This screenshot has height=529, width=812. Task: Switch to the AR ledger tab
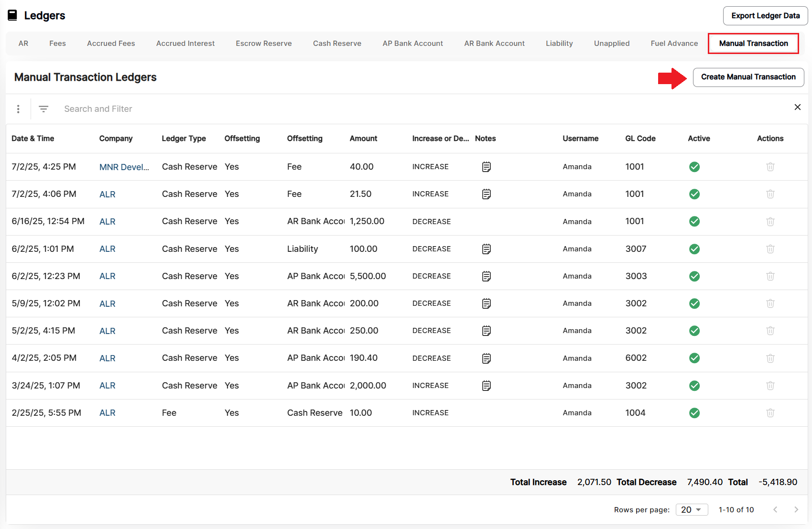point(23,43)
